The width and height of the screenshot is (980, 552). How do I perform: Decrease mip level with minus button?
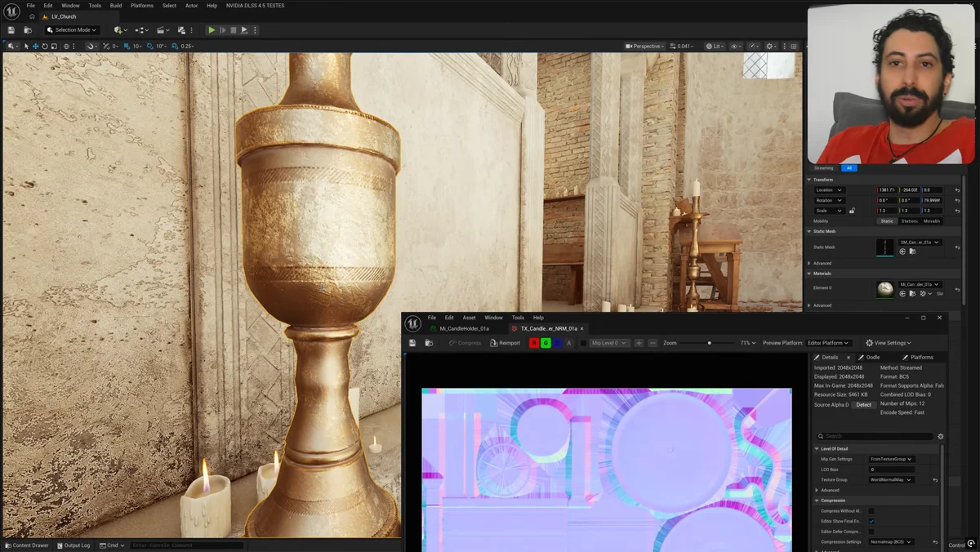(x=653, y=343)
